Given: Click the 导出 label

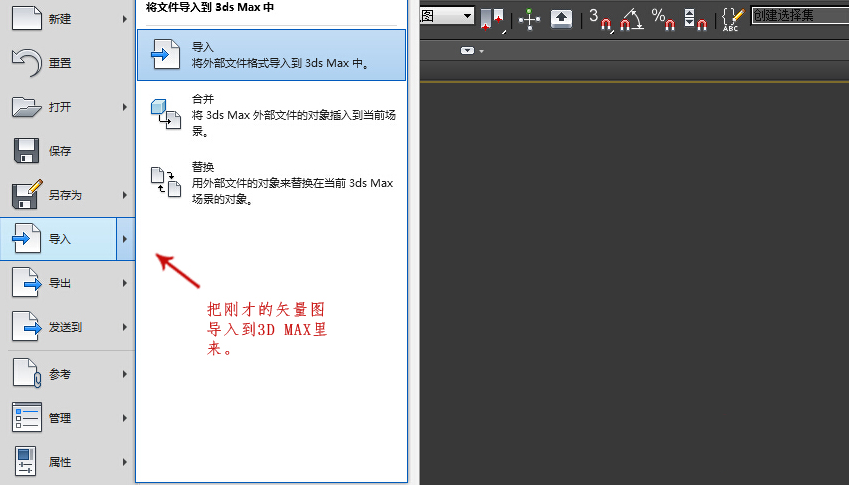Looking at the screenshot, I should pos(60,283).
